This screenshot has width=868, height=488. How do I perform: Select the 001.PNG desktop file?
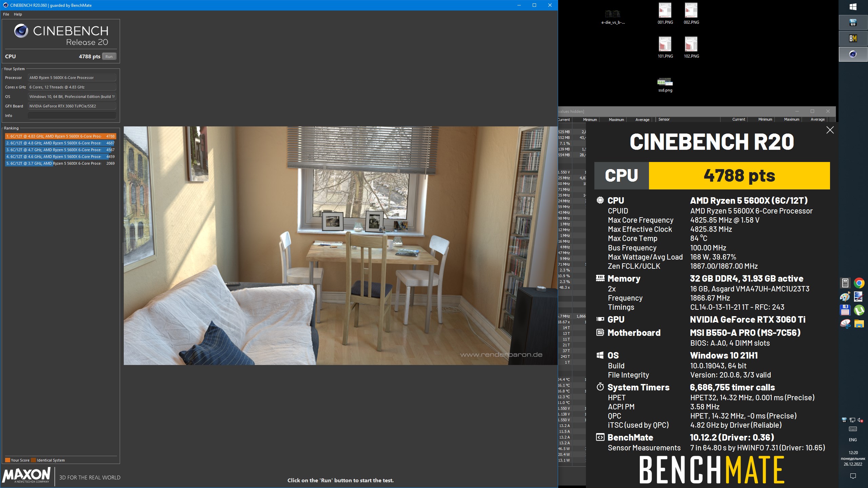[x=665, y=14]
